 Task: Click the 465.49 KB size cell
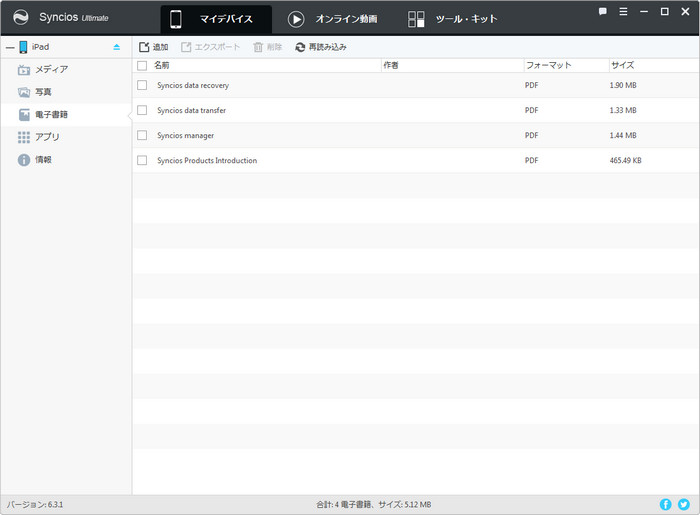coord(625,160)
